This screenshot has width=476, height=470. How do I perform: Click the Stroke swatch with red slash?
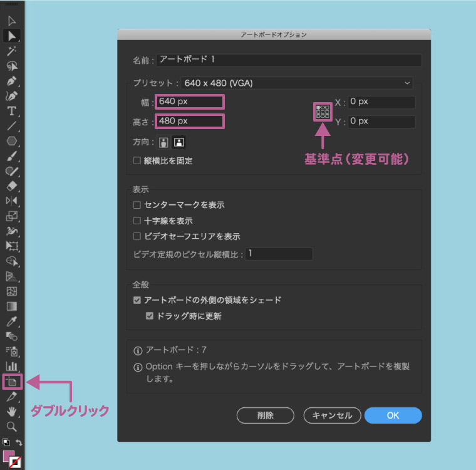15,462
